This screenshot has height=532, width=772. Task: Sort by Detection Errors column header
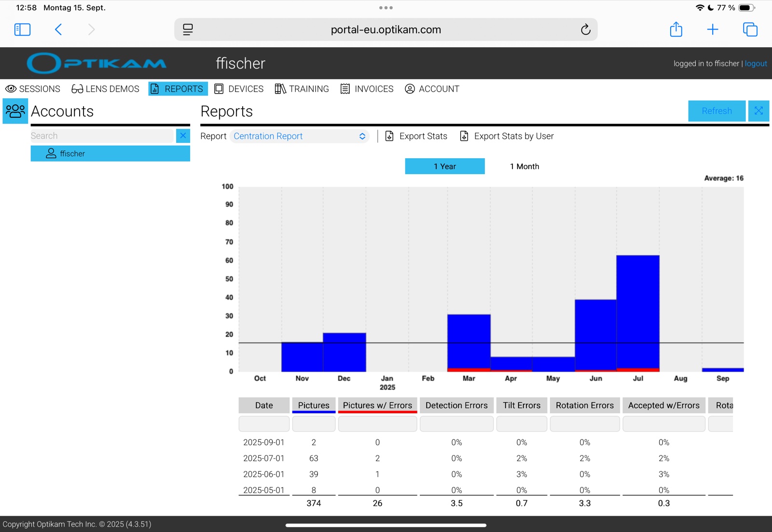point(456,405)
